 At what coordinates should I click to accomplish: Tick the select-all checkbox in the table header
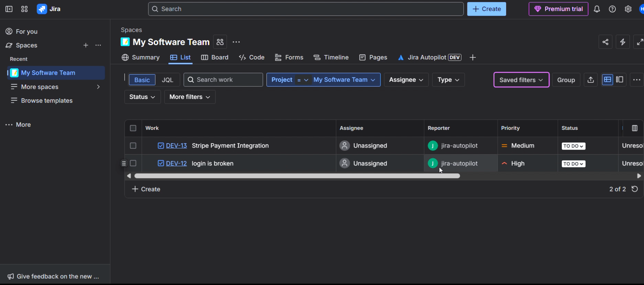pos(133,128)
